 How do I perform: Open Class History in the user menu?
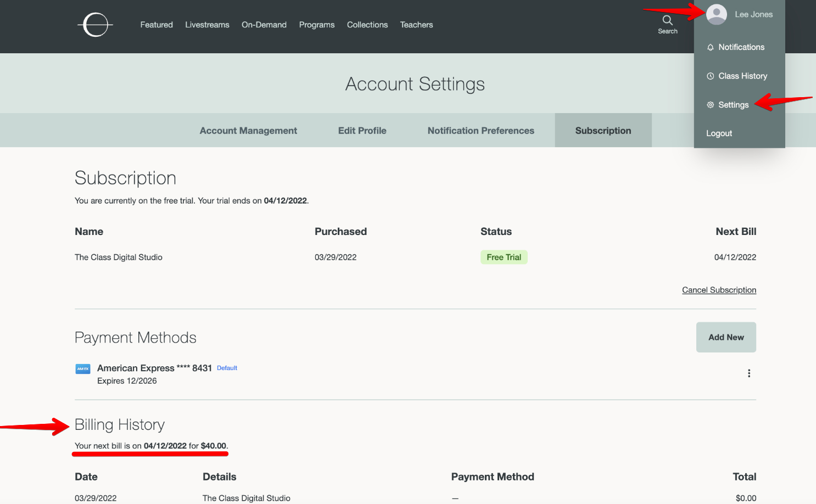coord(742,76)
